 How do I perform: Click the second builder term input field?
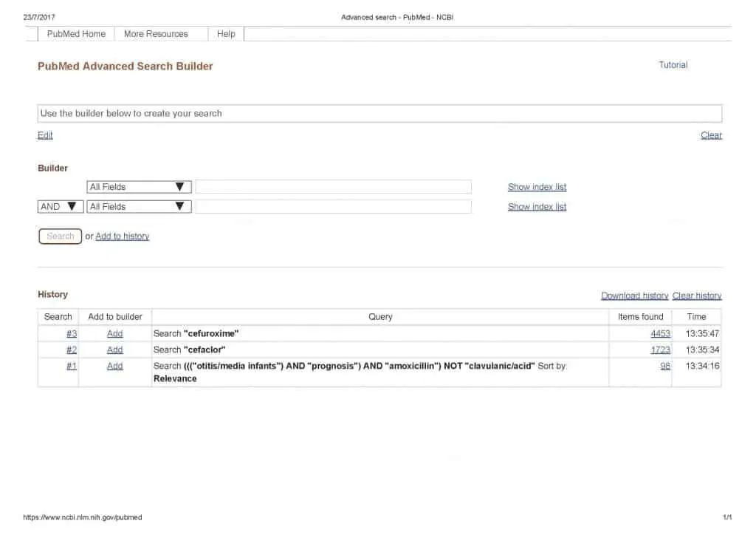point(333,207)
